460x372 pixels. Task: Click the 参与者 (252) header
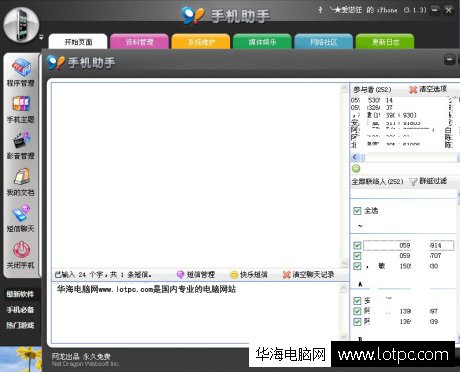[x=372, y=89]
